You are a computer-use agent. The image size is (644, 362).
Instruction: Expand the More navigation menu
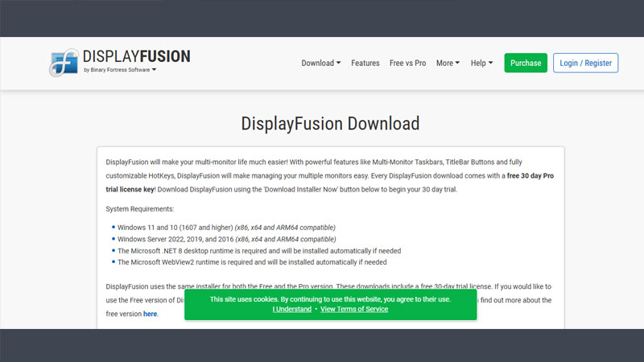tap(448, 63)
